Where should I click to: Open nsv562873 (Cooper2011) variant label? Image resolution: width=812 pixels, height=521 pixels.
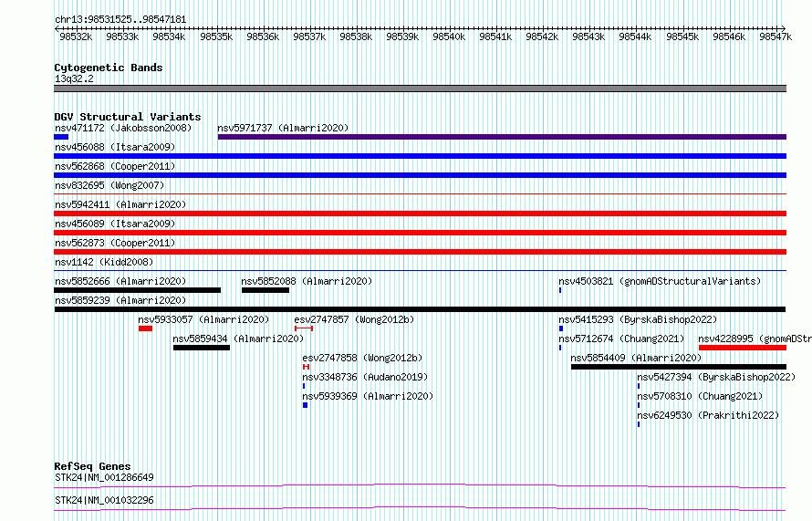[x=115, y=243]
